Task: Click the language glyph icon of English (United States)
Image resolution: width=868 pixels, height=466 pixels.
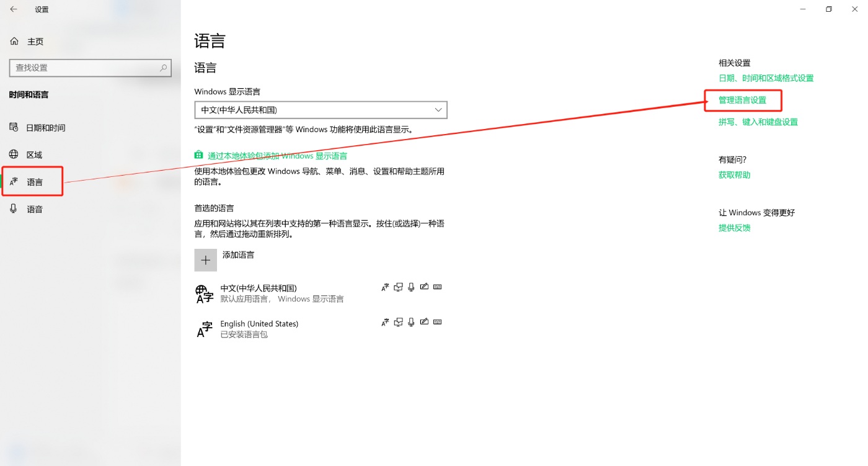Action: 205,329
